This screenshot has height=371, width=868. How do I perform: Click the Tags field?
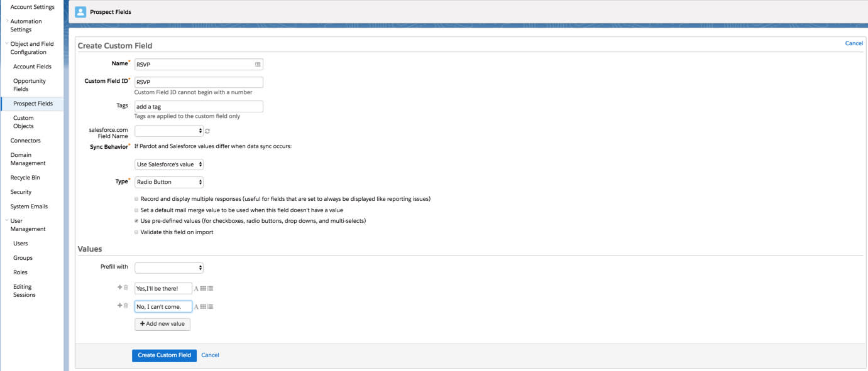199,107
